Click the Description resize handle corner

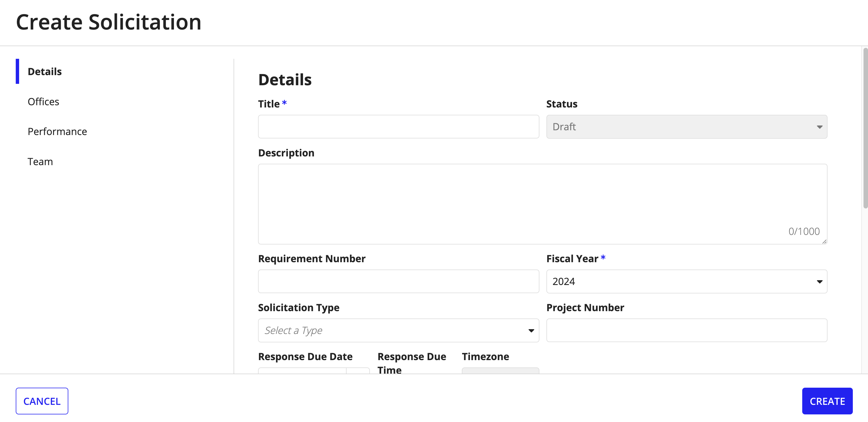coord(824,241)
